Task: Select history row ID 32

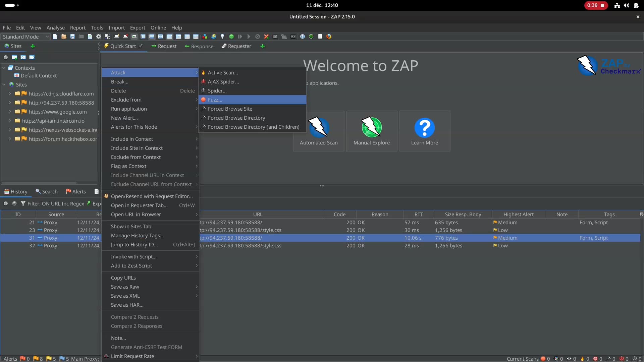Action: pos(320,246)
